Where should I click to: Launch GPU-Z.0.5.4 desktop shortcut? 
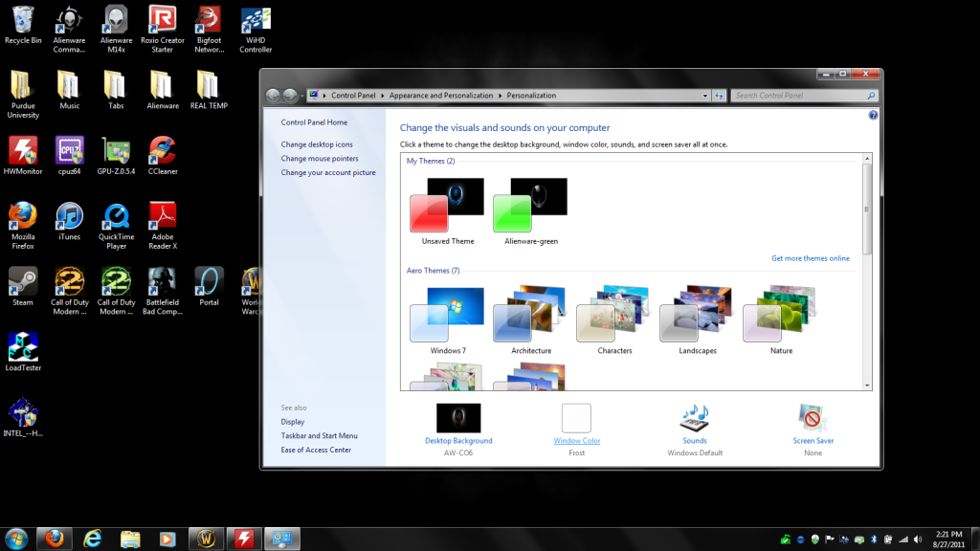(116, 156)
